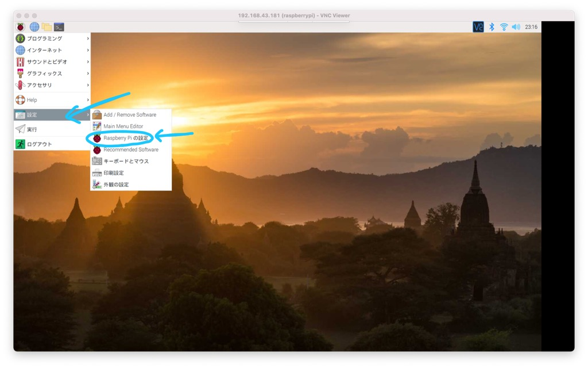Open the web browser globe icon
This screenshot has width=588, height=368.
click(x=34, y=27)
